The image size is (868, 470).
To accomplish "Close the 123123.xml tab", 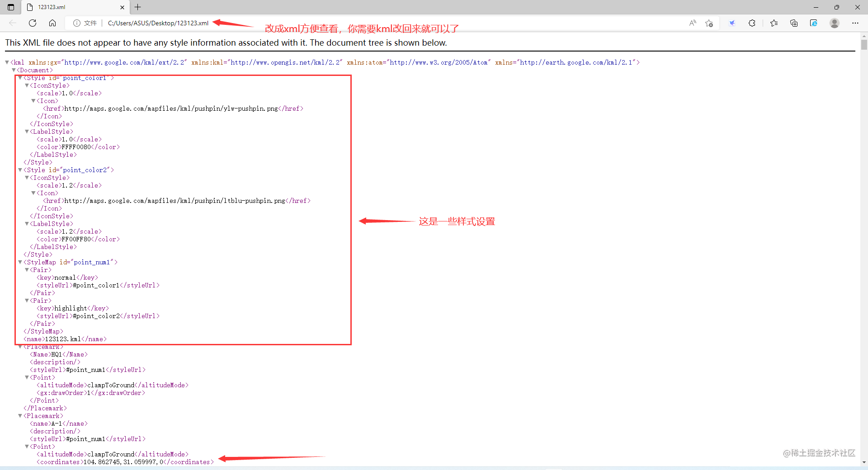I will pos(122,7).
